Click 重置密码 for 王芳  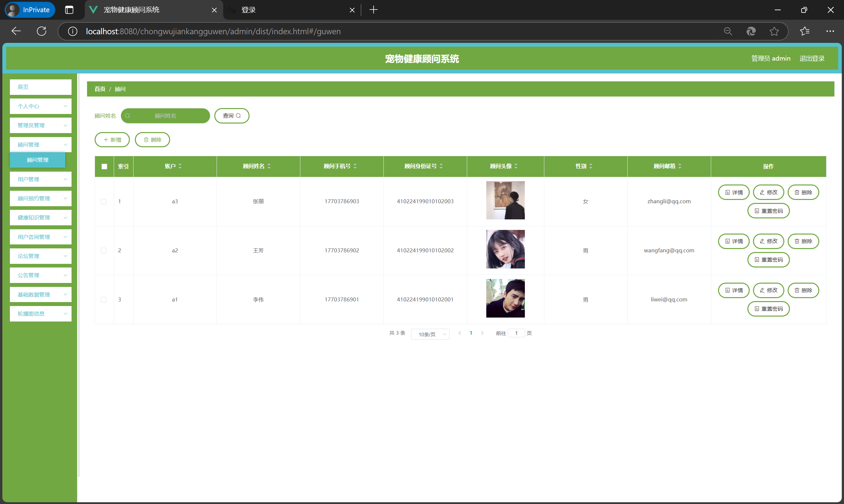tap(768, 260)
